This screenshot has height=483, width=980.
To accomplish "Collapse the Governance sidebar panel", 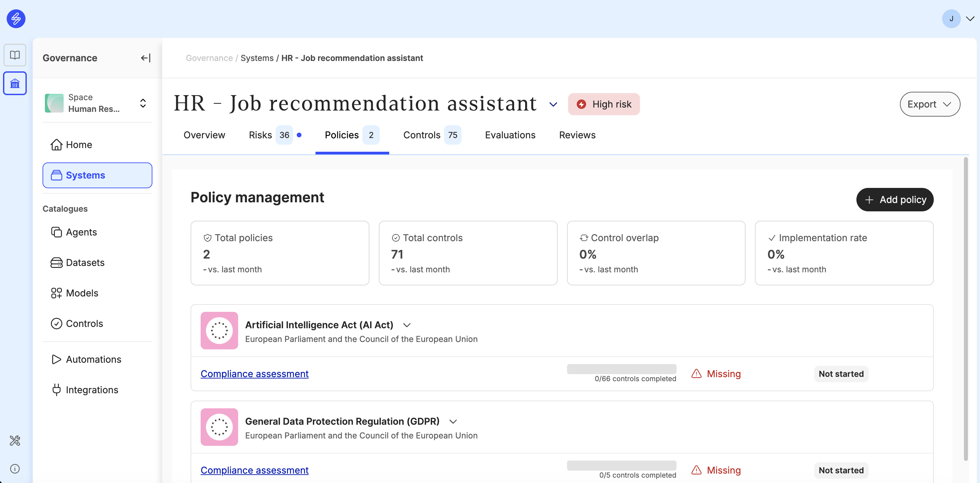I will (146, 58).
